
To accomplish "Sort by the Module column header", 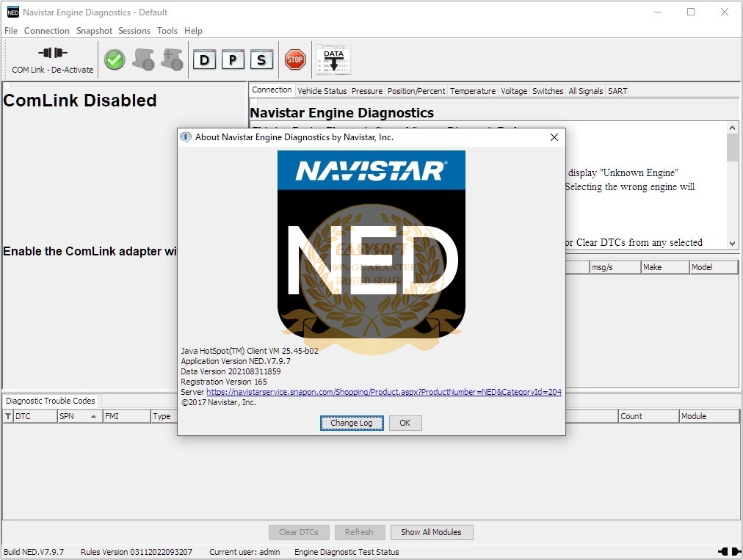I will point(709,416).
